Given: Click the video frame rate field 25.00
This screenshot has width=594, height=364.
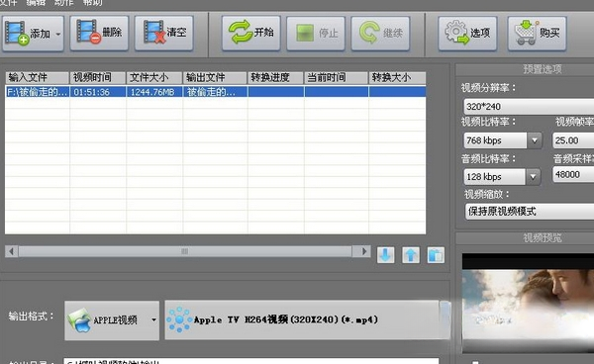Looking at the screenshot, I should pos(573,140).
